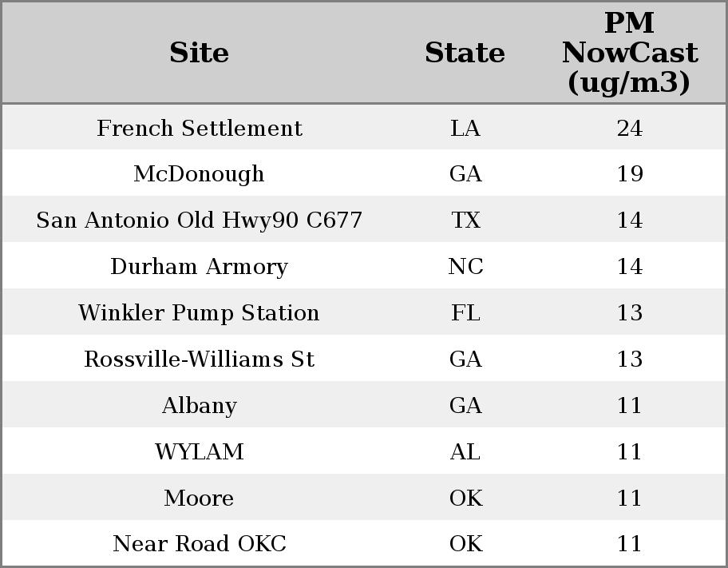Select the Near Road OKC cell
The width and height of the screenshot is (728, 568).
[200, 544]
